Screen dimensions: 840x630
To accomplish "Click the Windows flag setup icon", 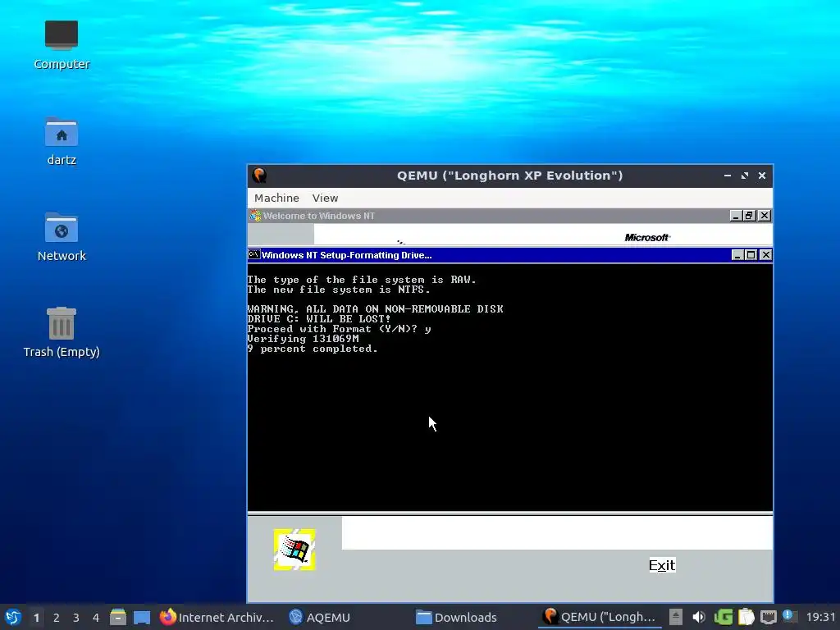I will coord(294,550).
